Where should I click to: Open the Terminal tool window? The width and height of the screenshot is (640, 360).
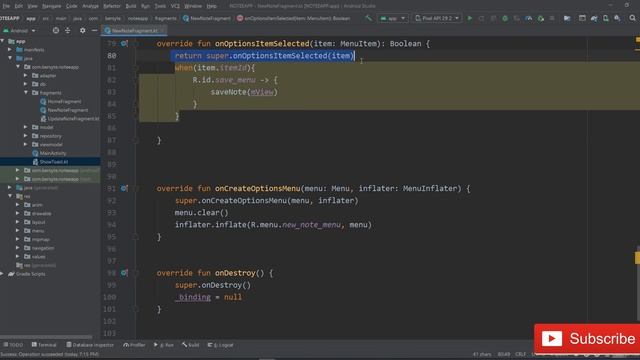(44, 345)
